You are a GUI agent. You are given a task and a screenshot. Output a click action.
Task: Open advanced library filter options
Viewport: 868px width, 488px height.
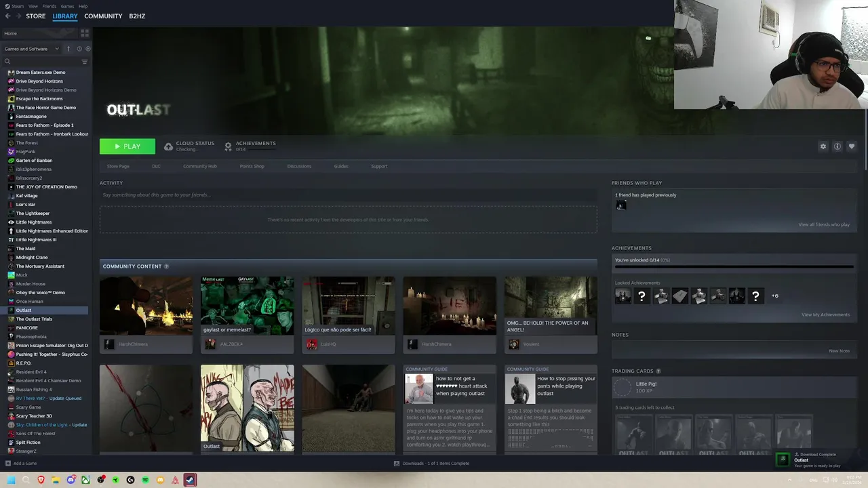pos(85,62)
